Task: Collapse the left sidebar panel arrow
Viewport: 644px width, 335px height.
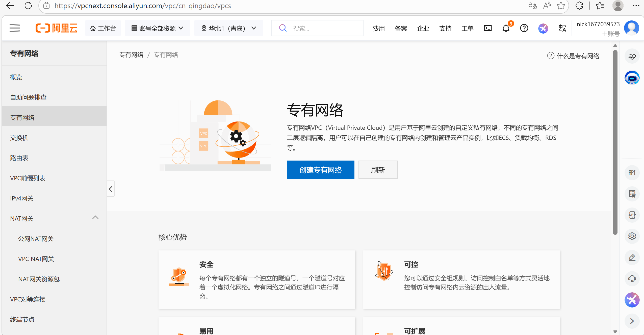Action: (x=111, y=189)
